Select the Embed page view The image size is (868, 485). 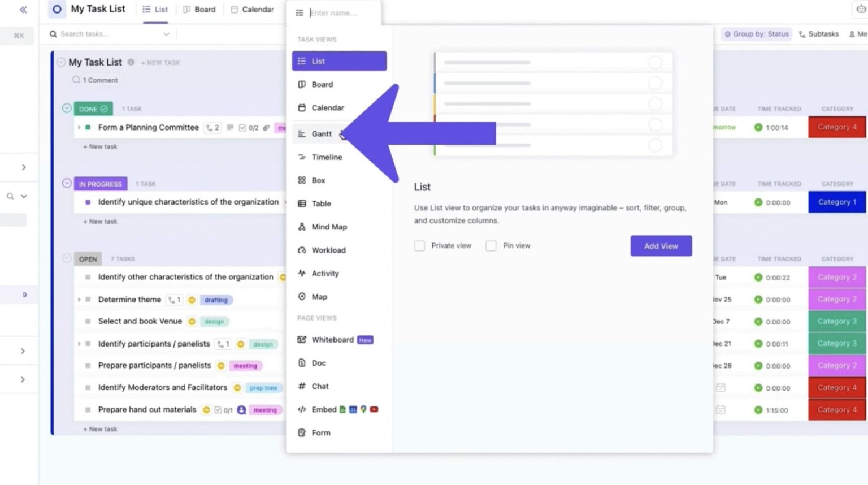tap(324, 409)
